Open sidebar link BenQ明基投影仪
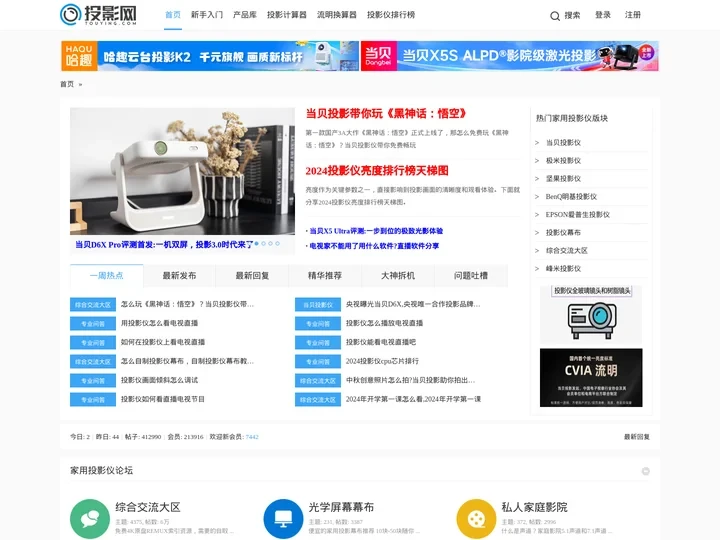The height and width of the screenshot is (540, 720). (x=571, y=197)
